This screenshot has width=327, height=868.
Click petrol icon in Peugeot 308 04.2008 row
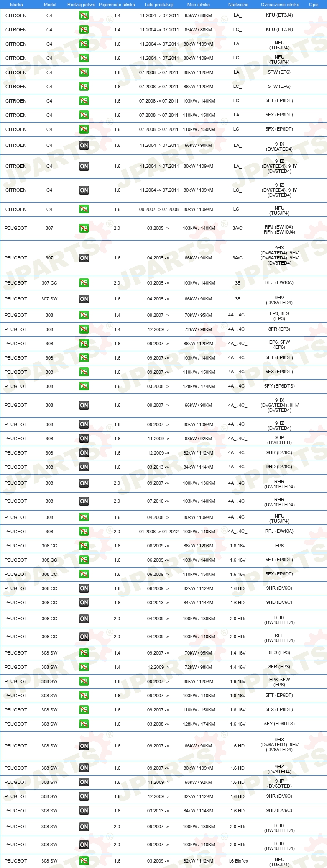[x=84, y=518]
